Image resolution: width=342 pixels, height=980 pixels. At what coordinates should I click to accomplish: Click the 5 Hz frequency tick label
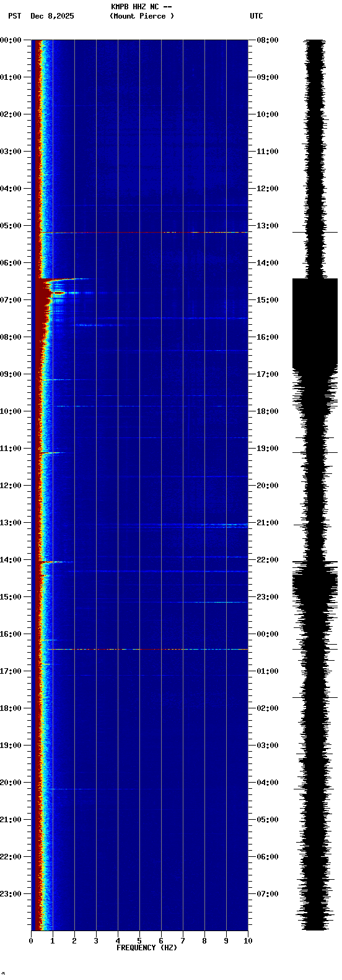click(139, 941)
